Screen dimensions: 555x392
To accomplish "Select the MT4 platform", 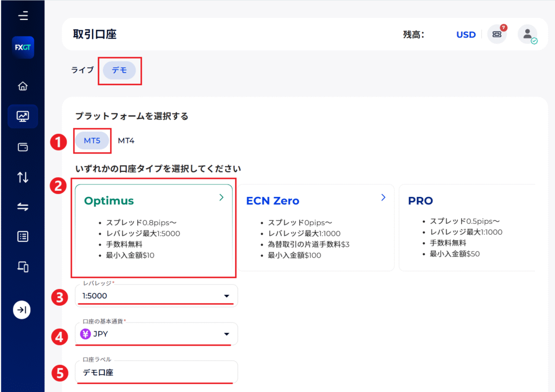I will (126, 140).
